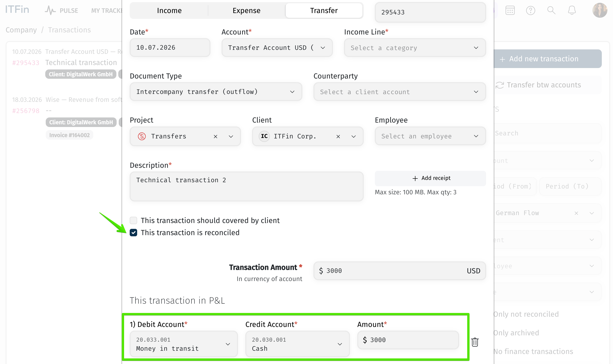This screenshot has width=613, height=364.
Task: Click the Description text area
Action: click(x=246, y=186)
